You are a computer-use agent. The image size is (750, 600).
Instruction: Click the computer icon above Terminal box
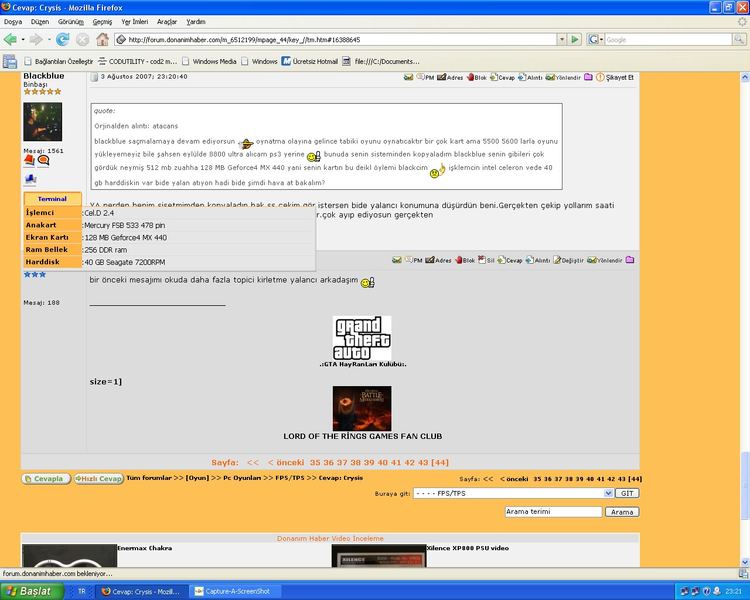click(x=30, y=180)
